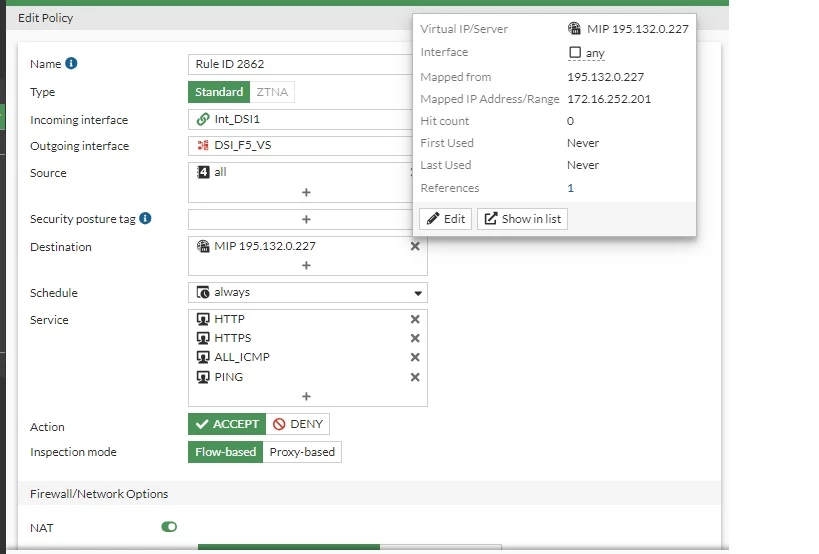Click the Mapped from value 195.132.0.227
The height and width of the screenshot is (554, 819).
pyautogui.click(x=605, y=77)
